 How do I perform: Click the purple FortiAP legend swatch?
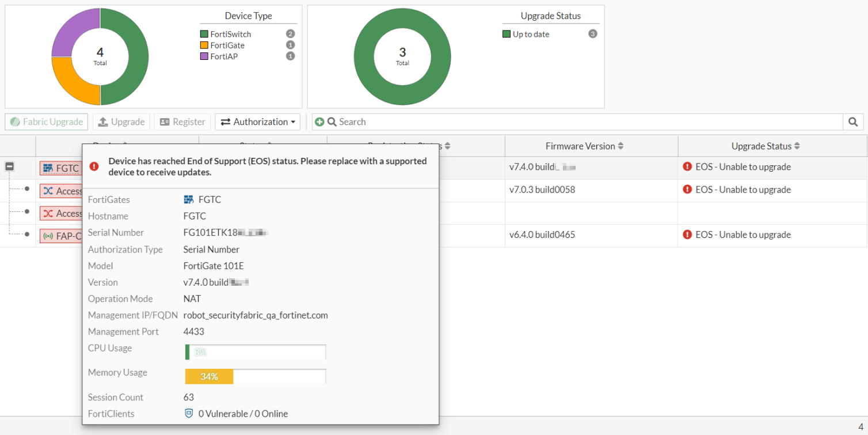pyautogui.click(x=204, y=56)
